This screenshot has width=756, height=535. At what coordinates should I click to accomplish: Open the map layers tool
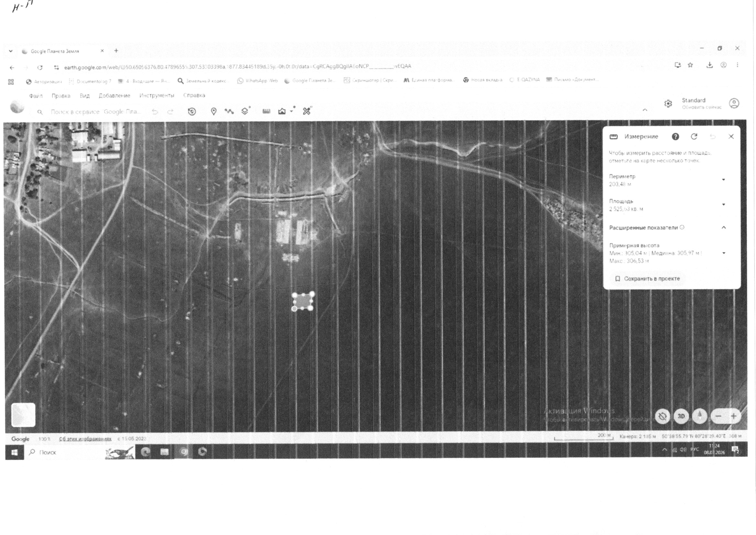(x=245, y=111)
